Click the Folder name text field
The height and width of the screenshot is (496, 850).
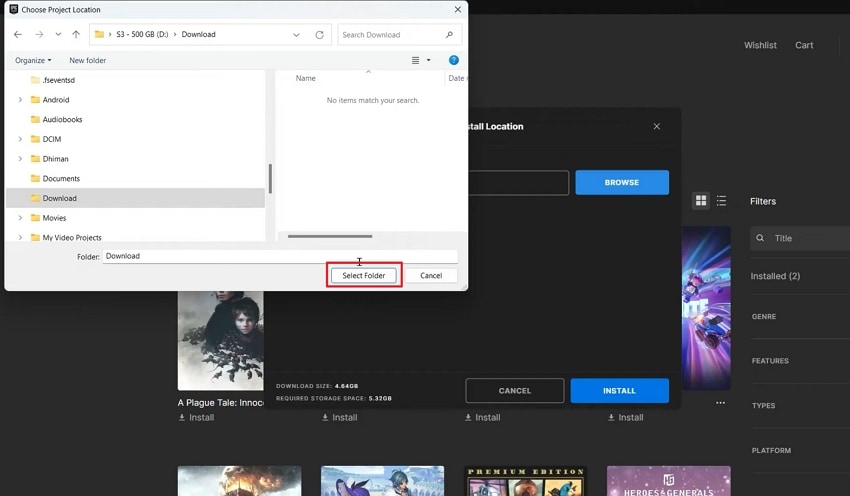click(x=280, y=256)
